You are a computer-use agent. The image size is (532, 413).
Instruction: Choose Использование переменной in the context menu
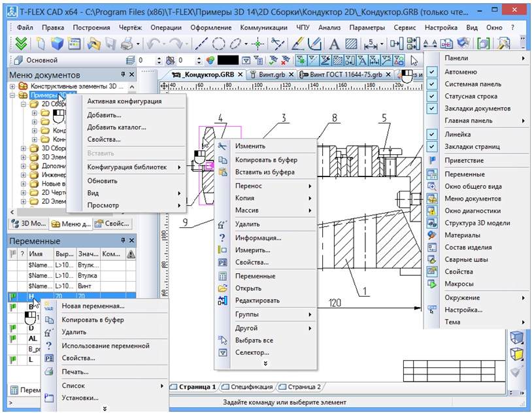click(105, 346)
